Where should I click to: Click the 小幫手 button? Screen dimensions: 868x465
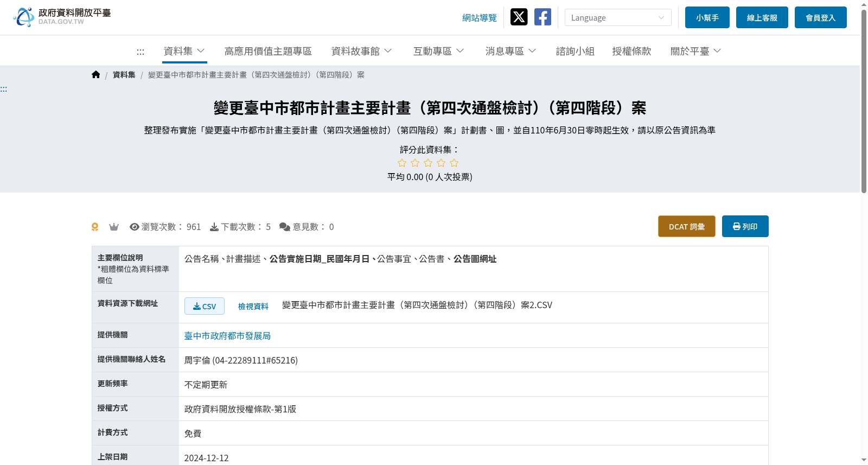coord(707,17)
